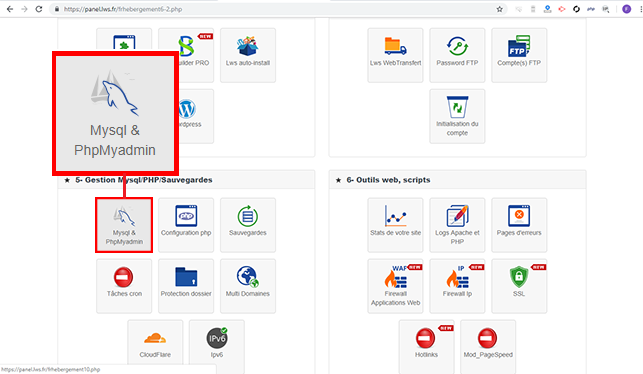The width and height of the screenshot is (643, 374).
Task: Open Protection dossier tile
Action: pos(186,286)
